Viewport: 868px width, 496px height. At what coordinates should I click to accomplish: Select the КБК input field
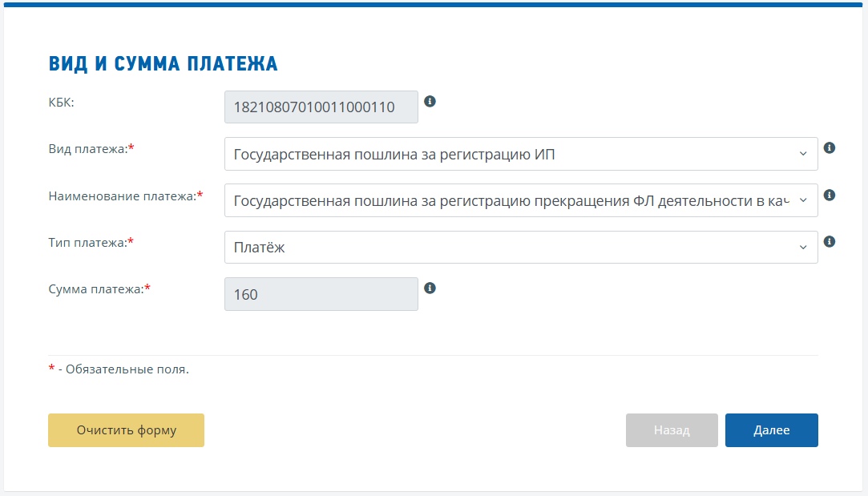point(321,107)
